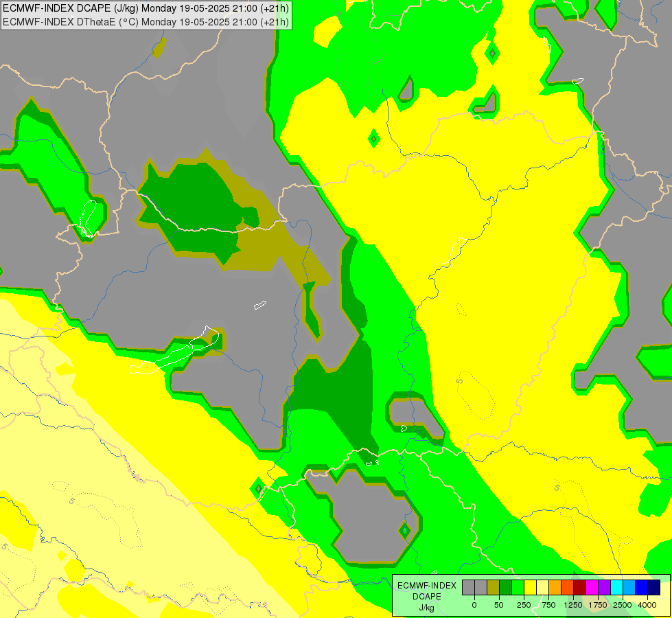
Task: Click the DCAPE title line in header
Action: click(146, 8)
